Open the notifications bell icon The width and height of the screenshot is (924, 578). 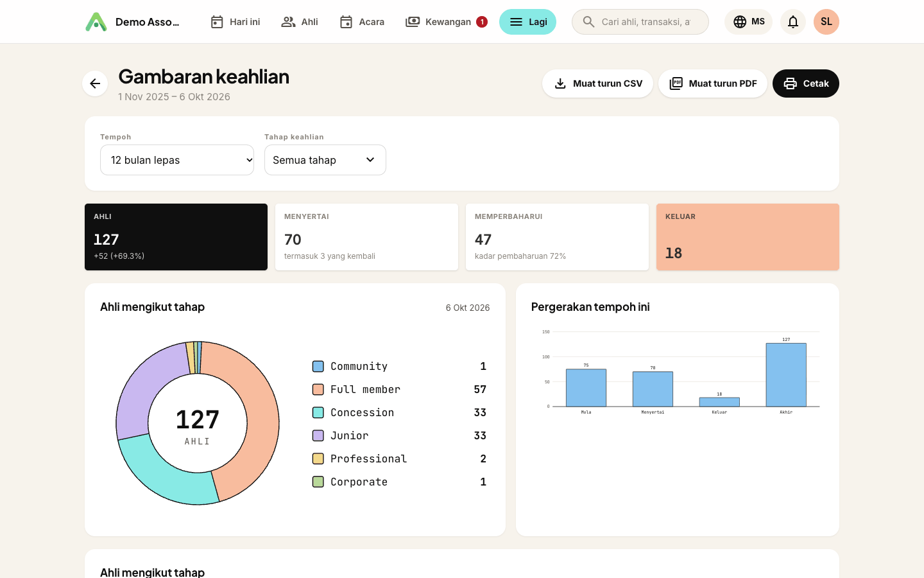coord(793,22)
